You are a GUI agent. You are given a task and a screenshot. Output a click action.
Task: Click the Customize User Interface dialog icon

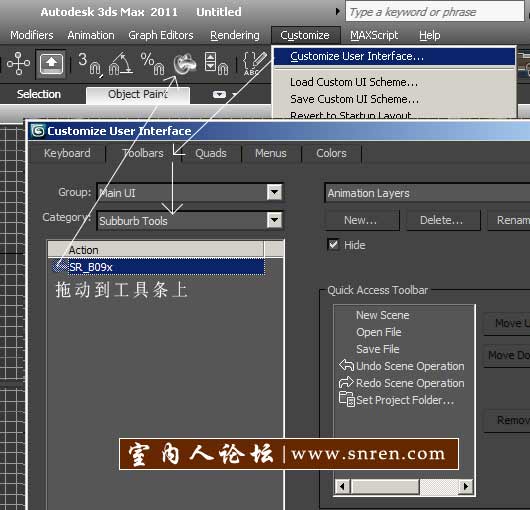pos(38,131)
